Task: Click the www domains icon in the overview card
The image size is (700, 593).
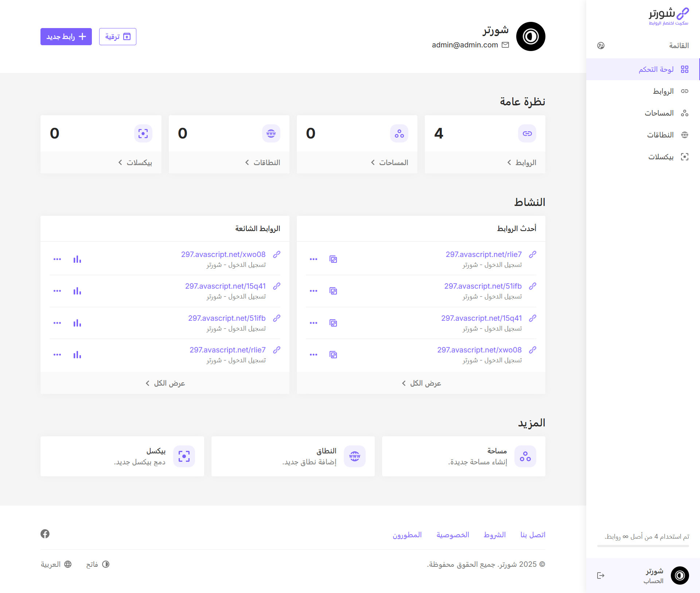Action: click(271, 133)
